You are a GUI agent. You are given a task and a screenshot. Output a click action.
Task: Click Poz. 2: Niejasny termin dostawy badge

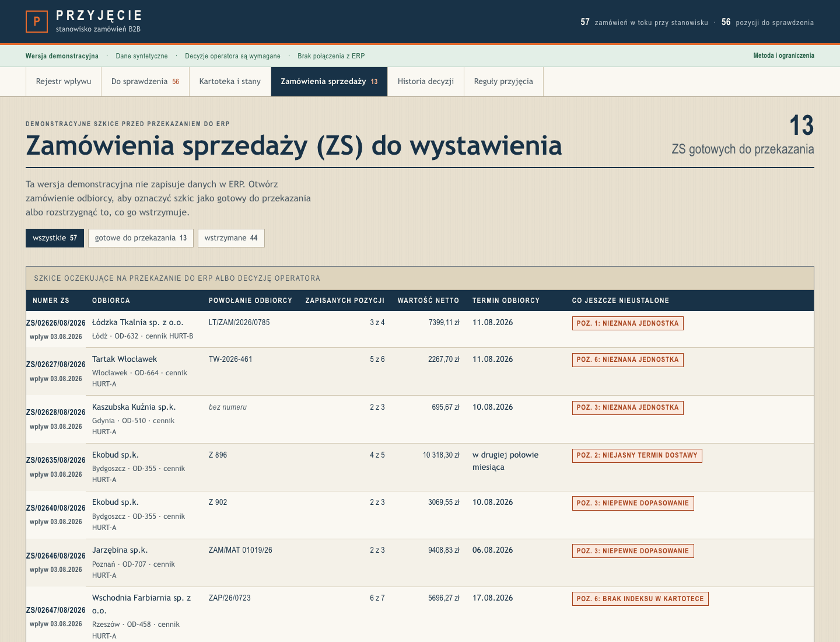637,456
